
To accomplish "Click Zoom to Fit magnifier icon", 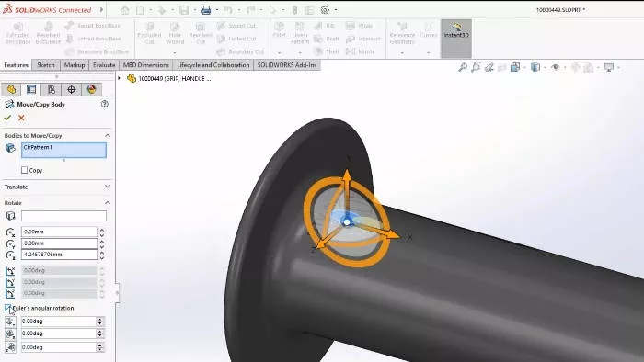I will (463, 67).
